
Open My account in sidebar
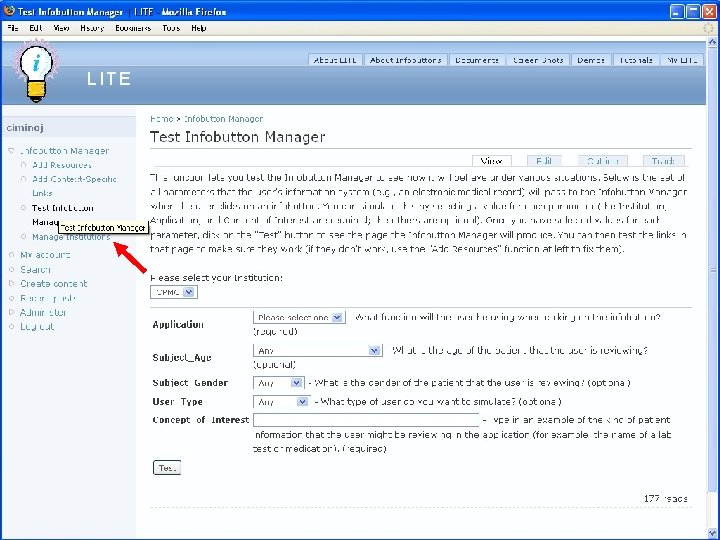(45, 255)
